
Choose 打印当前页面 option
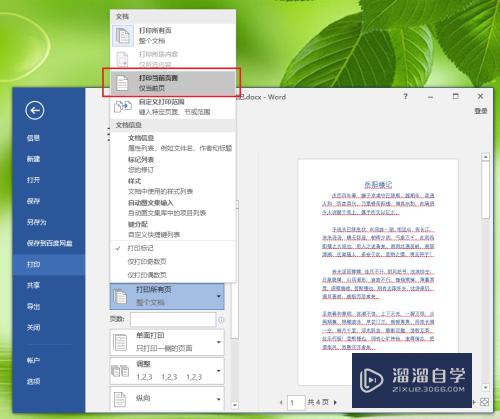click(x=173, y=83)
